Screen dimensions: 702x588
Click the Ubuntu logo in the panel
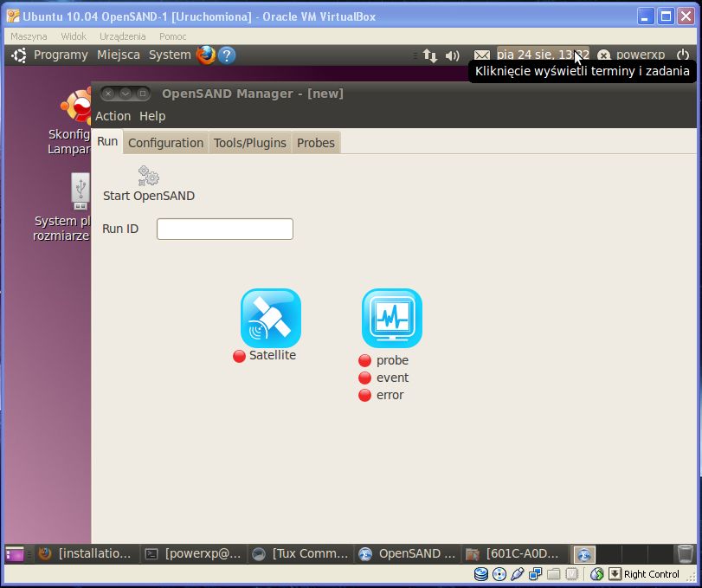(x=19, y=55)
